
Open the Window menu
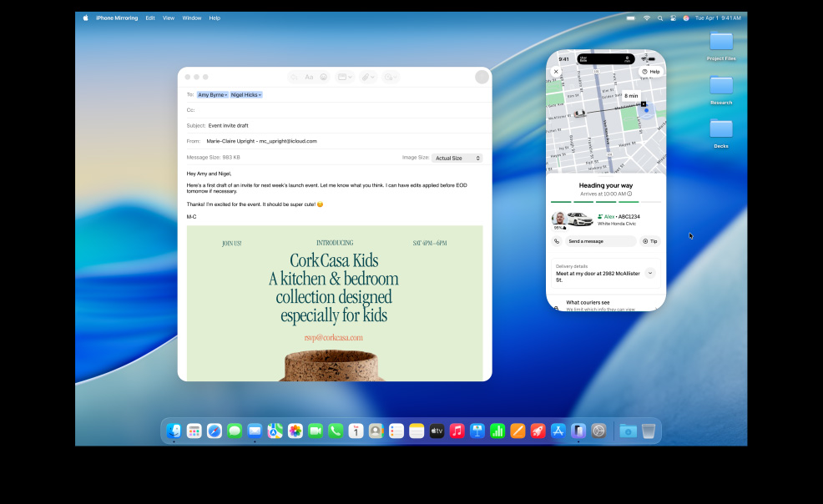[191, 18]
